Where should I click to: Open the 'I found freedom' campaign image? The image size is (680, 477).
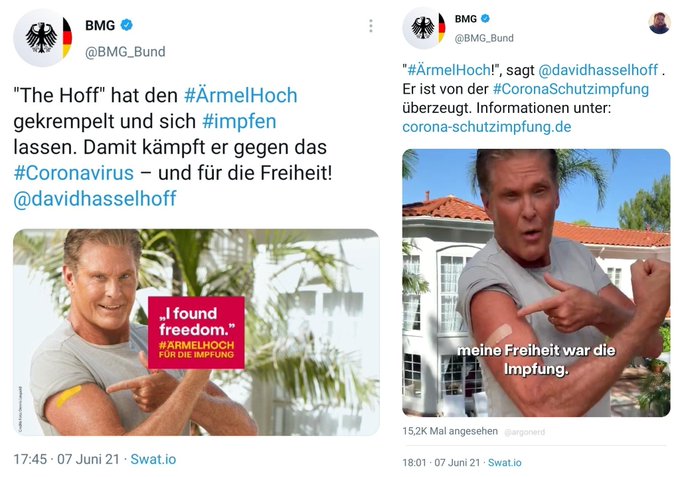(196, 332)
